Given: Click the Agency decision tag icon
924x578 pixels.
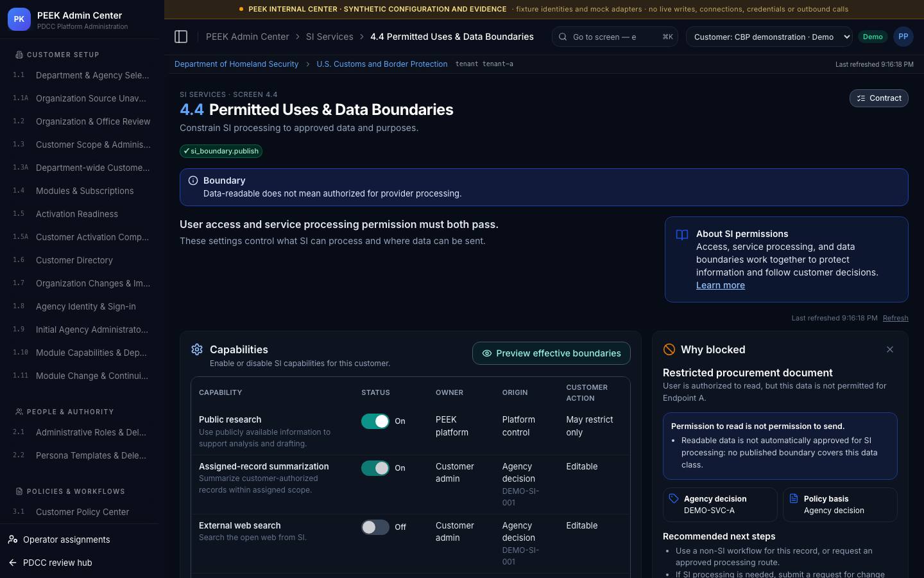Looking at the screenshot, I should [674, 498].
